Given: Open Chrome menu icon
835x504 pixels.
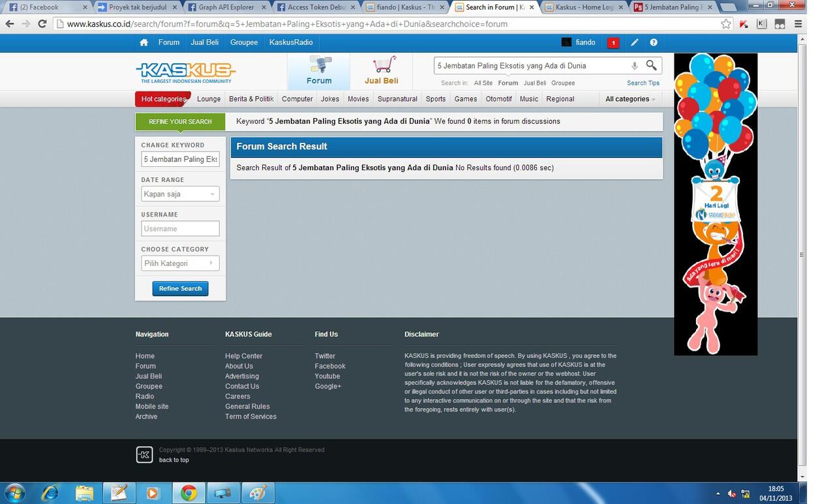Looking at the screenshot, I should click(x=798, y=23).
